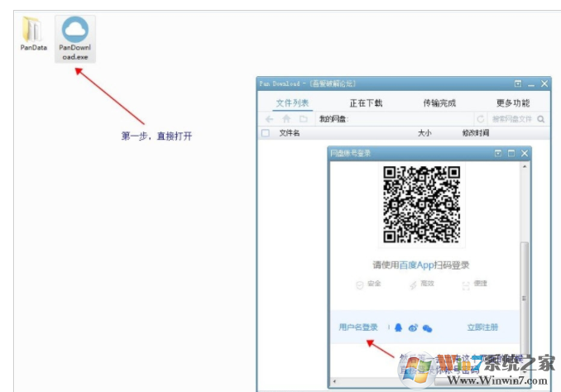The width and height of the screenshot is (561, 392).
Task: Open the 网盘帐号登录 dialog dropdown icon
Action: point(497,154)
